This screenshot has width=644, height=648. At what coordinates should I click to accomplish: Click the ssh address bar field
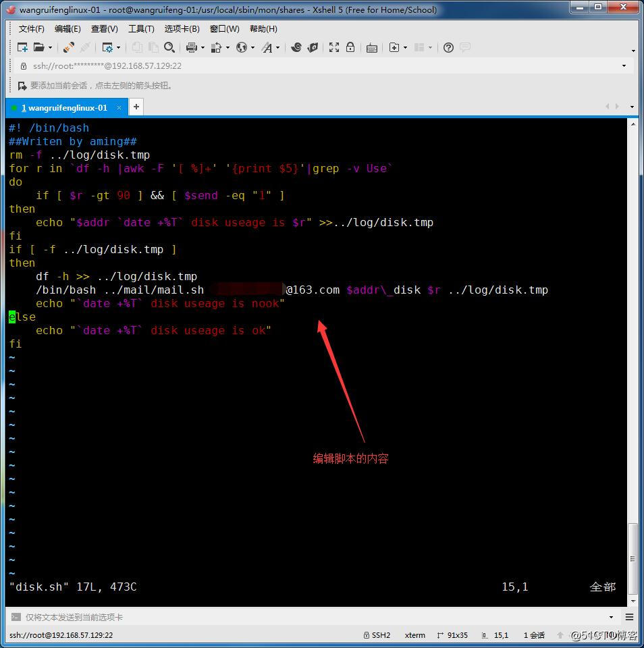point(323,66)
